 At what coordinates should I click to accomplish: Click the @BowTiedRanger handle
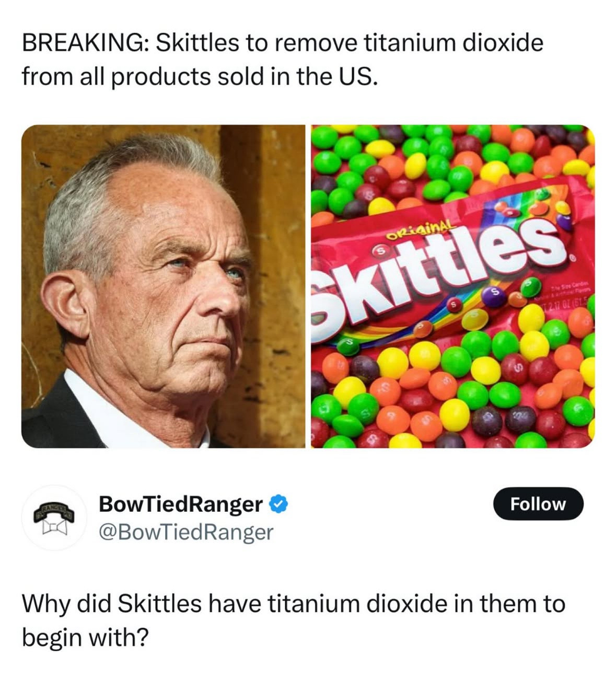[x=186, y=532]
